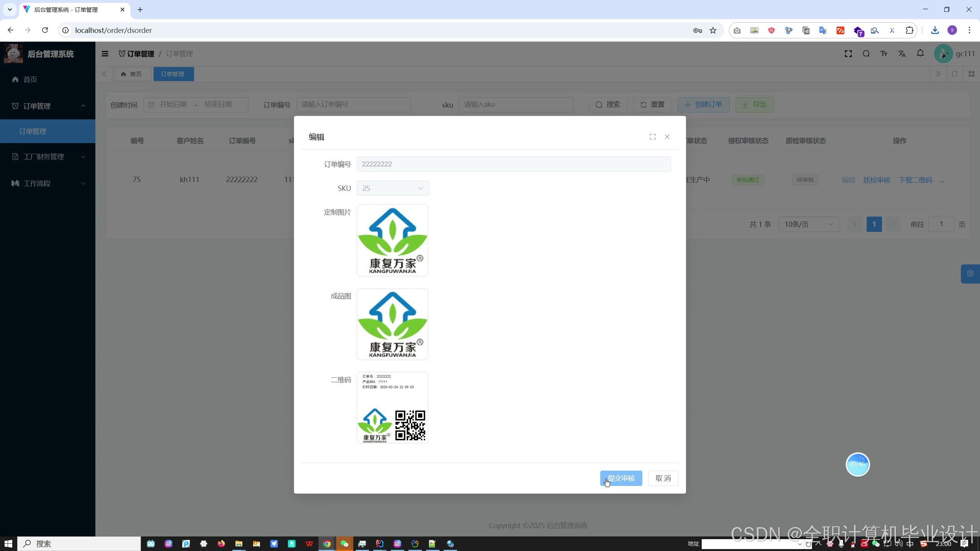Click the font size Tr icon
Viewport: 980px width, 551px height.
(x=884, y=54)
